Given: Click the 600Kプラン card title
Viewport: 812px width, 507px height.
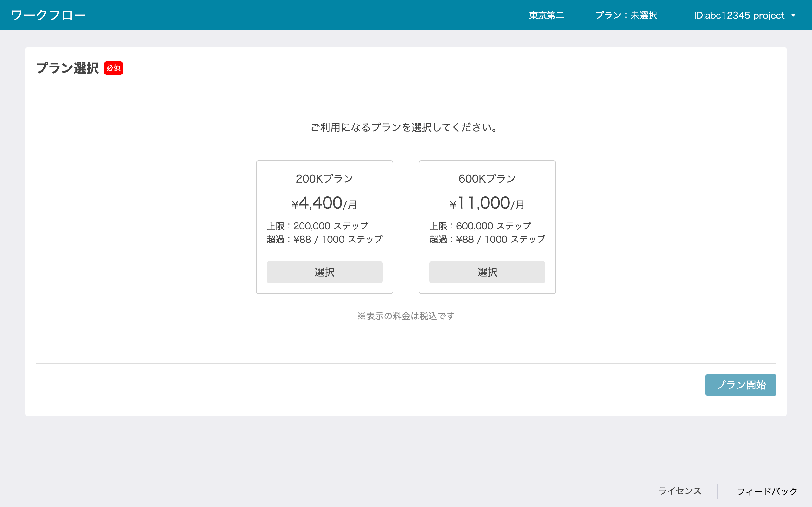Looking at the screenshot, I should (x=487, y=179).
